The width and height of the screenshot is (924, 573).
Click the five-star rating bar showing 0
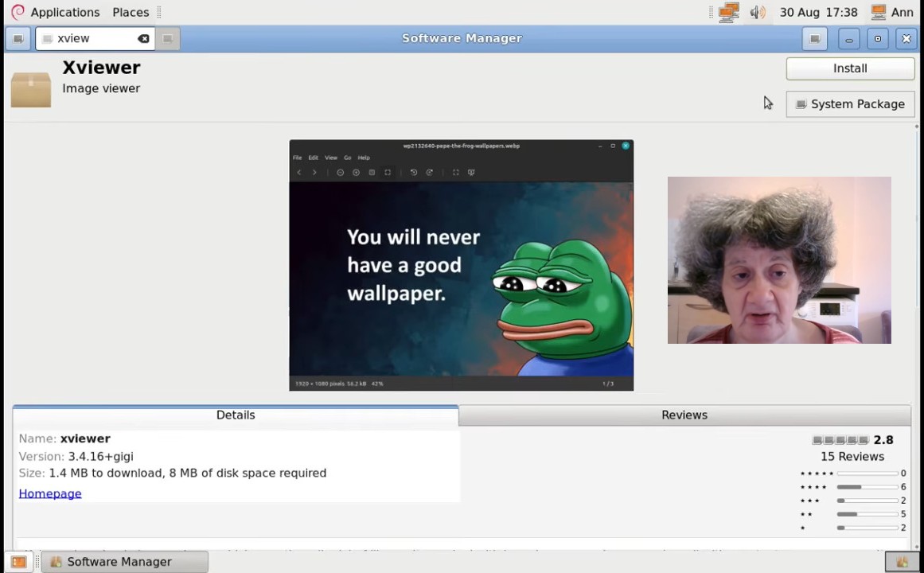[x=867, y=474]
